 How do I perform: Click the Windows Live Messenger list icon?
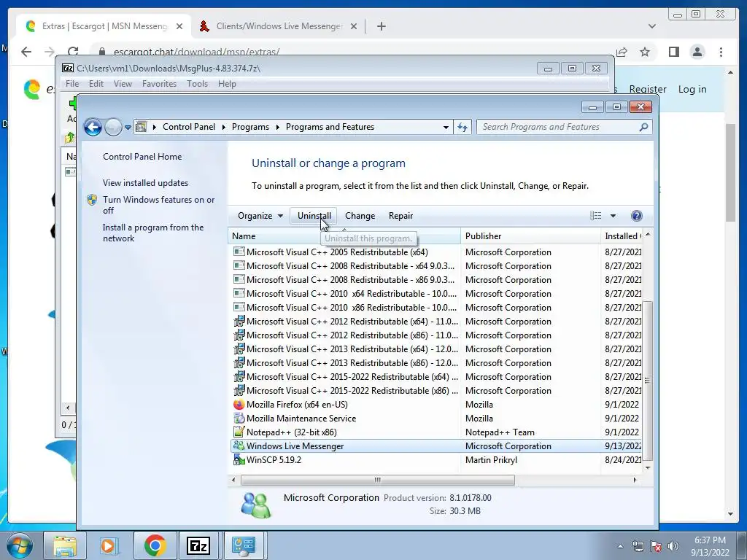[x=239, y=446]
